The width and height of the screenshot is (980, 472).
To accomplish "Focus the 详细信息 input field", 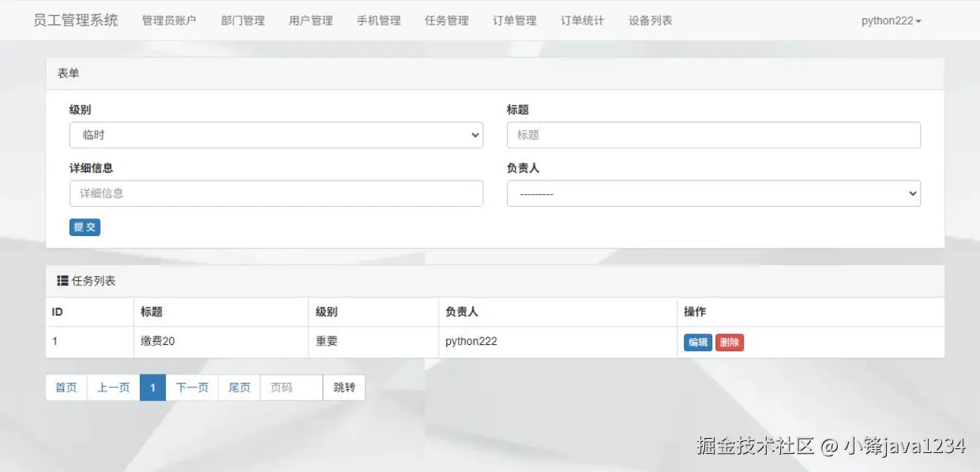I will tap(276, 193).
